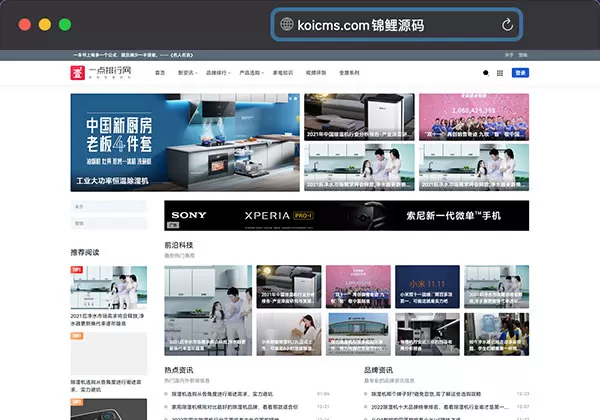600x420 pixels.
Task: Click 关于 link in the top gray bar
Action: pyautogui.click(x=509, y=55)
